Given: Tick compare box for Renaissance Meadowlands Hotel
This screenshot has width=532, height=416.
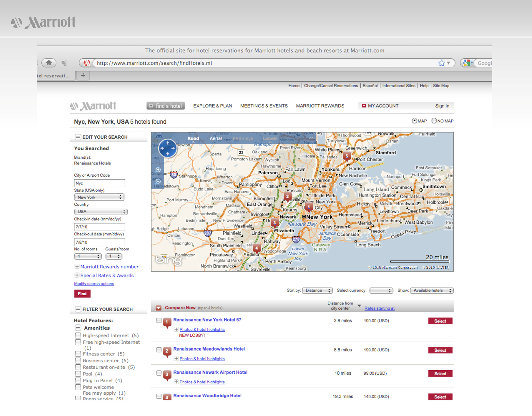Looking at the screenshot, I should click(x=159, y=350).
